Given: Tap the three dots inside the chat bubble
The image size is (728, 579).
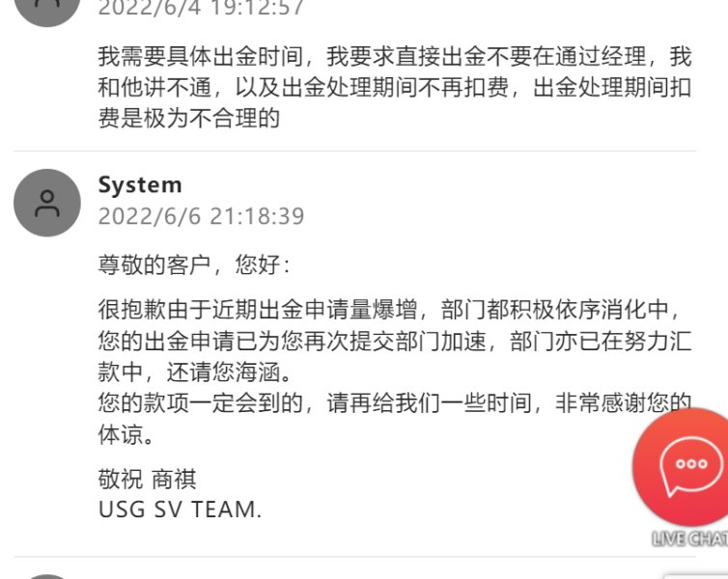Looking at the screenshot, I should 691,463.
